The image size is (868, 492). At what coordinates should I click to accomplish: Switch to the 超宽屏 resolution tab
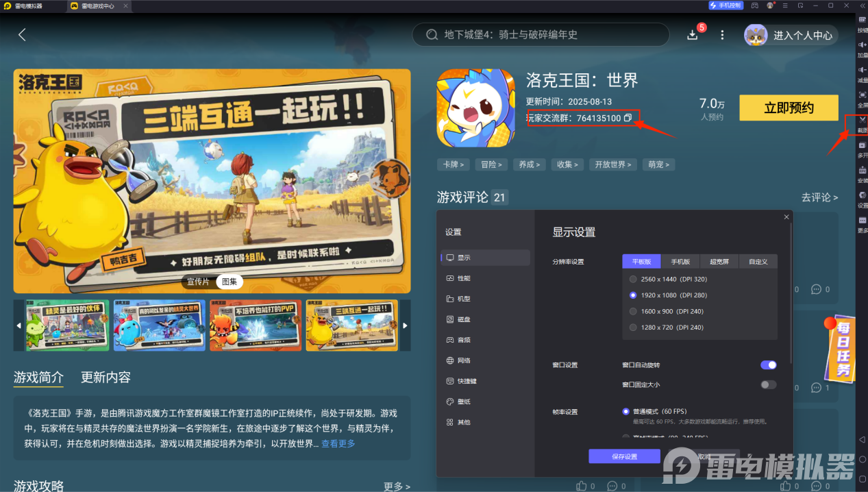point(719,262)
